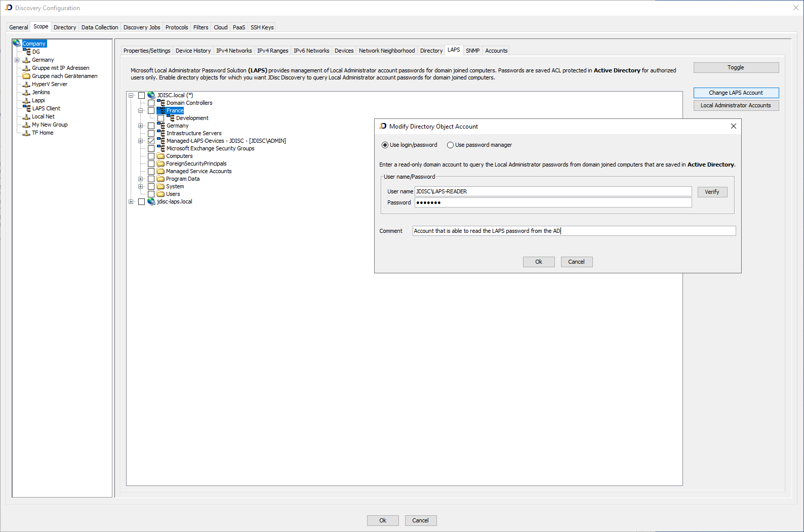The image size is (804, 532).
Task: Expand the Managed-LAPS-Devices node
Action: (141, 141)
